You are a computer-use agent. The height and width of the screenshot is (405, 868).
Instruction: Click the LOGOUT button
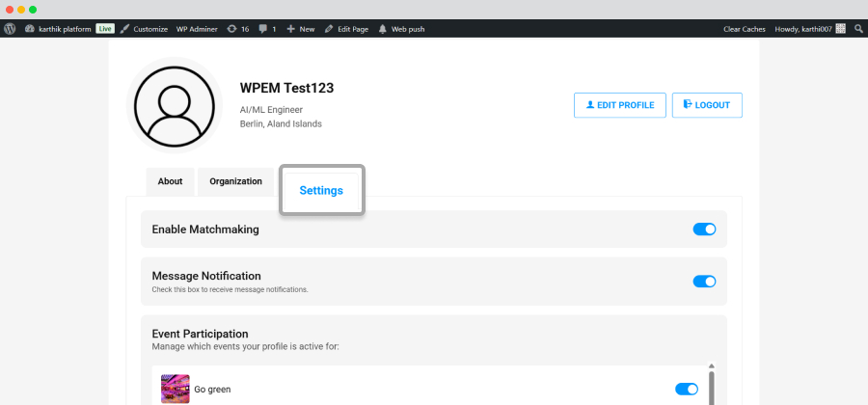(x=707, y=105)
